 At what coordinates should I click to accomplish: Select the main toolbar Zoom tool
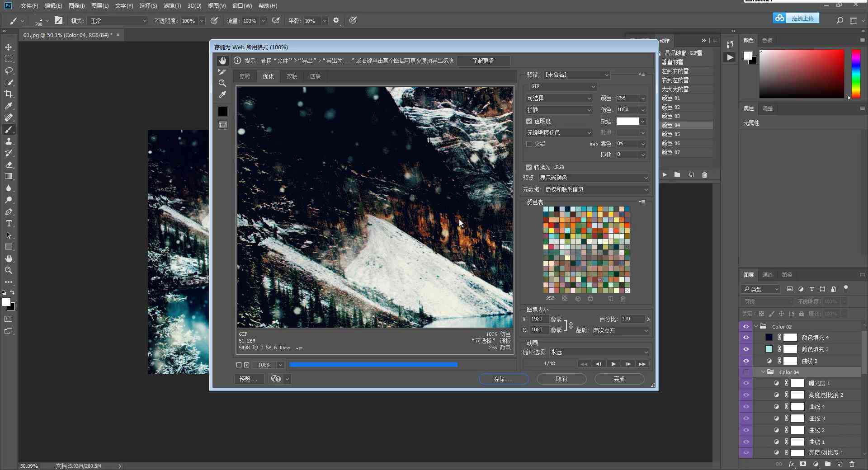click(x=9, y=271)
